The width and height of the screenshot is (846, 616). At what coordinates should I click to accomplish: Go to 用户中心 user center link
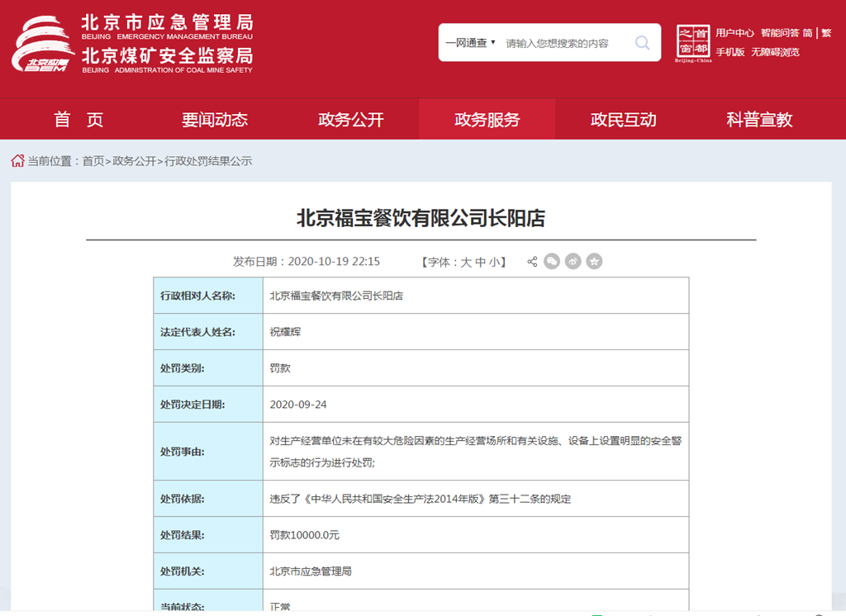click(734, 33)
